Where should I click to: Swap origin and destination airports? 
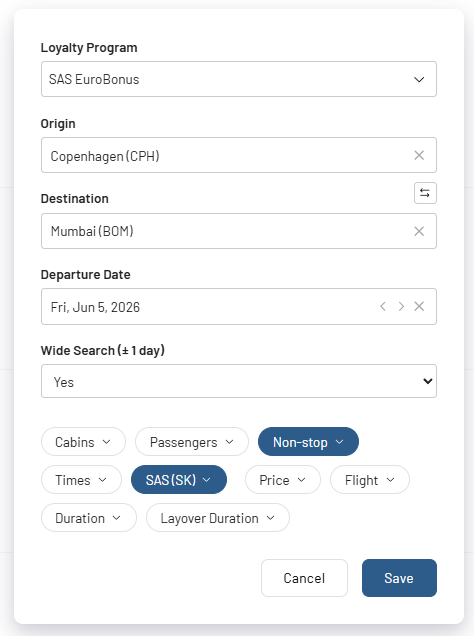click(x=425, y=193)
